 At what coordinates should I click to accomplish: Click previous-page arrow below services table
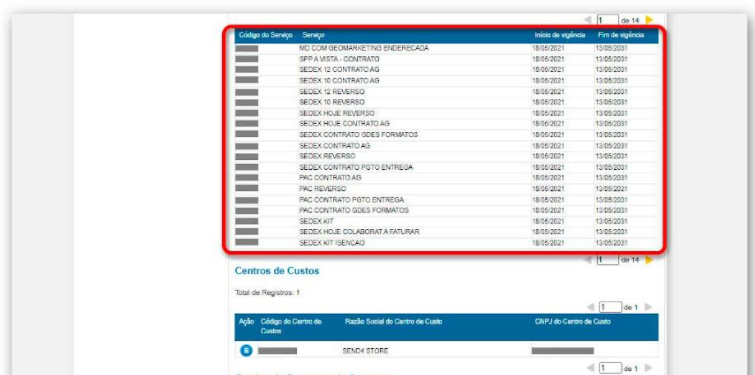point(588,260)
